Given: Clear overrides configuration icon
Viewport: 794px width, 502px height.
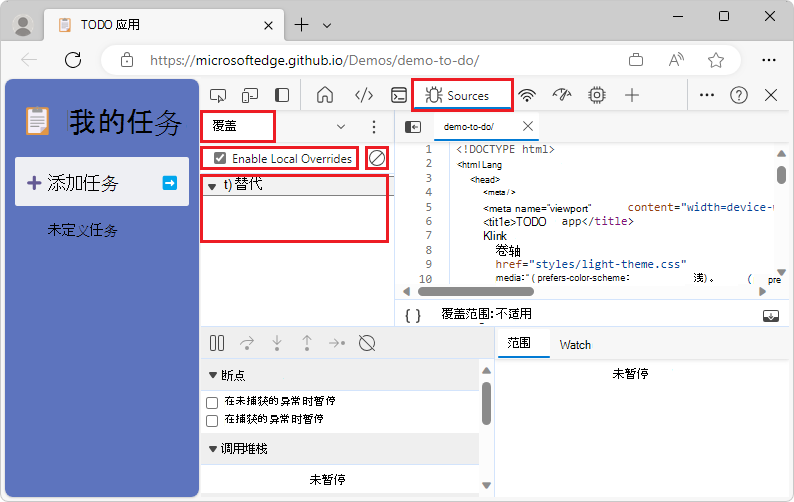Looking at the screenshot, I should coord(377,159).
